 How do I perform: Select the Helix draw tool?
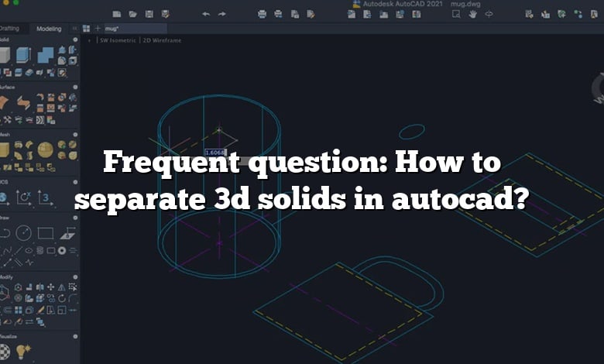pos(39,250)
